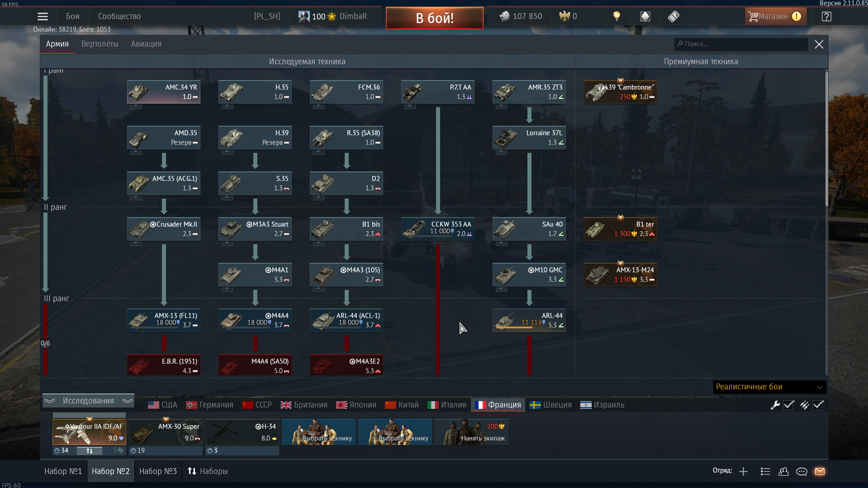Open the hamburger main menu

pos(43,16)
